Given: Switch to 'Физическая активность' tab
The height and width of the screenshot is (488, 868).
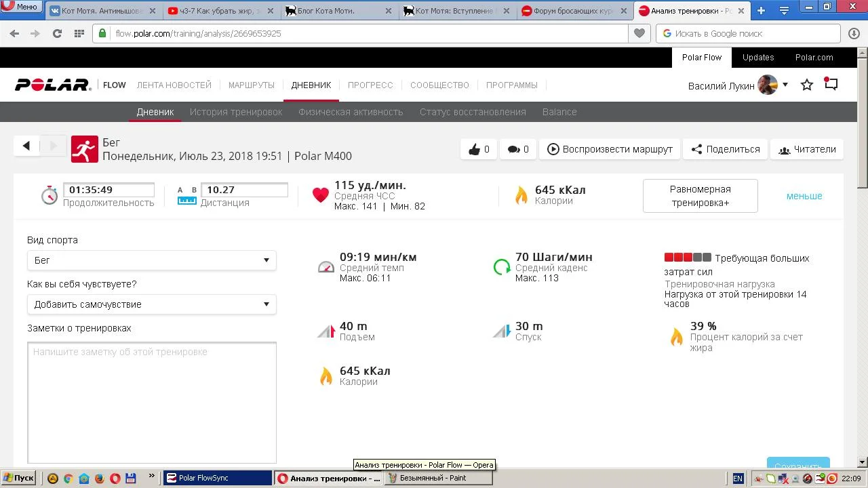Looking at the screenshot, I should (351, 112).
